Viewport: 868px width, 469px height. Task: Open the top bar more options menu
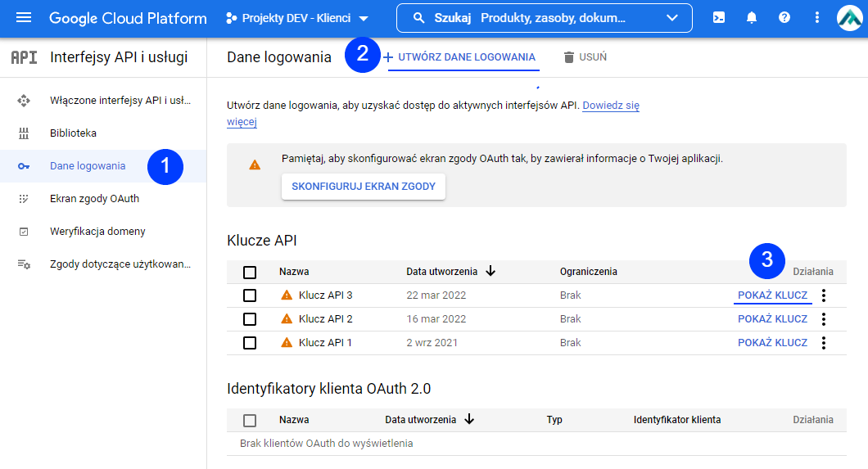point(816,18)
